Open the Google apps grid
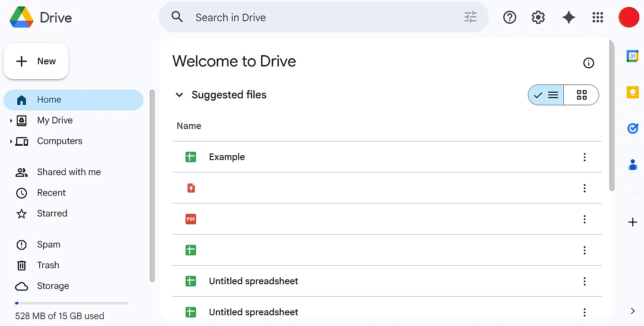Image resolution: width=644 pixels, height=326 pixels. coord(597,18)
